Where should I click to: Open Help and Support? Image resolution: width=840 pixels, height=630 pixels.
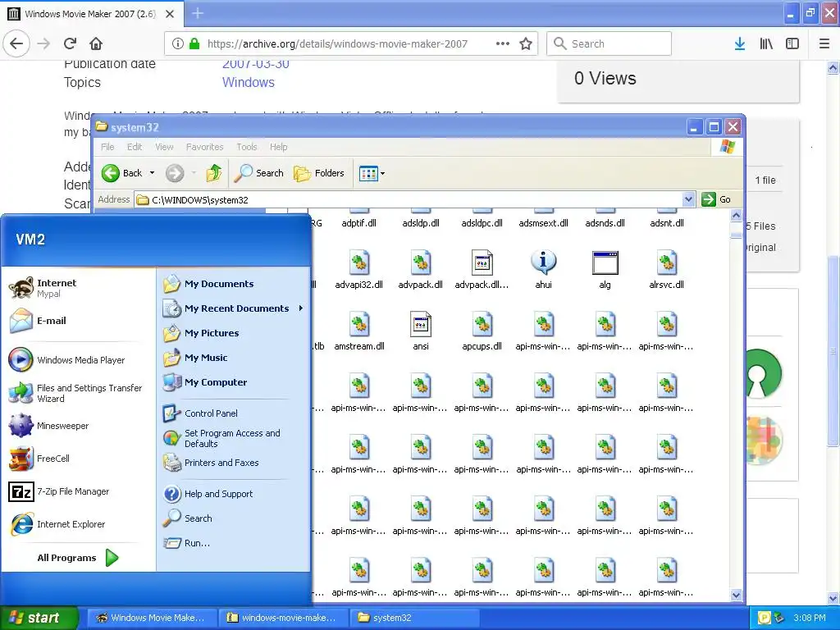click(208, 494)
